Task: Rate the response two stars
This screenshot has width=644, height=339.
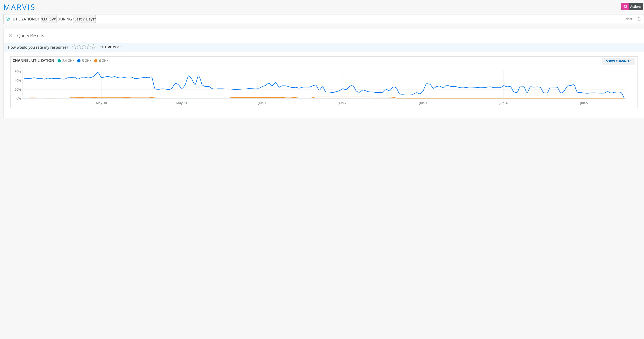Action: (x=79, y=47)
